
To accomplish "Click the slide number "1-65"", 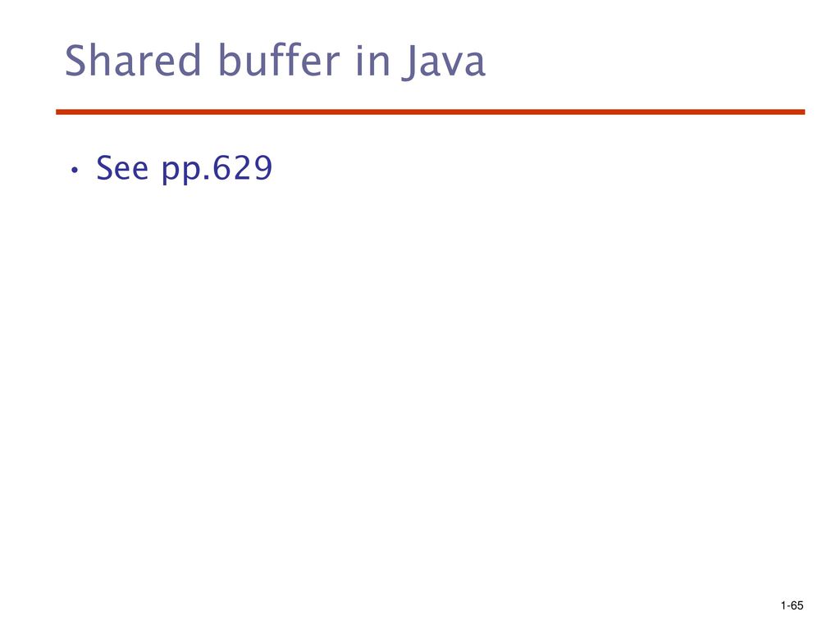I will tap(792, 605).
